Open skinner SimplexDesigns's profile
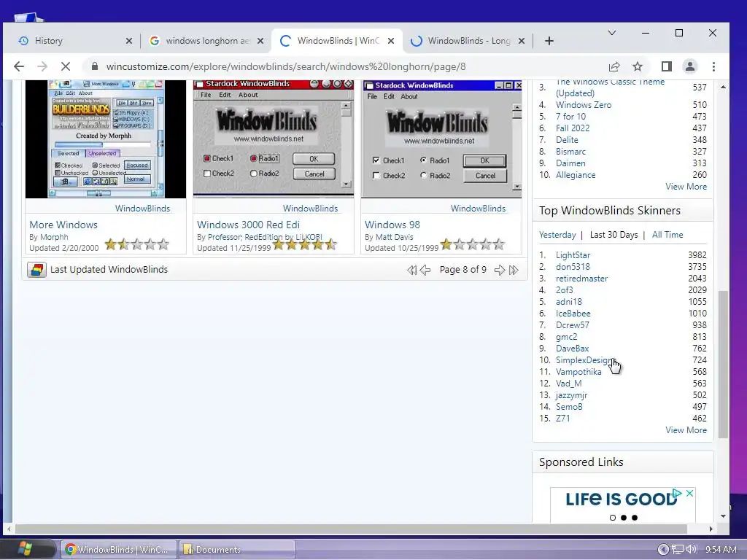The image size is (747, 560). [x=586, y=360]
